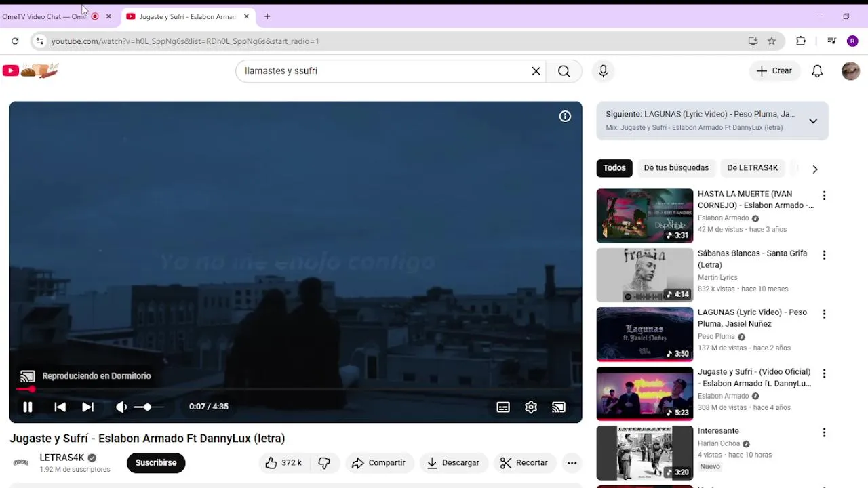Click the Reproduciendo en Dormitorio cast icon
The height and width of the screenshot is (488, 868).
coord(27,376)
